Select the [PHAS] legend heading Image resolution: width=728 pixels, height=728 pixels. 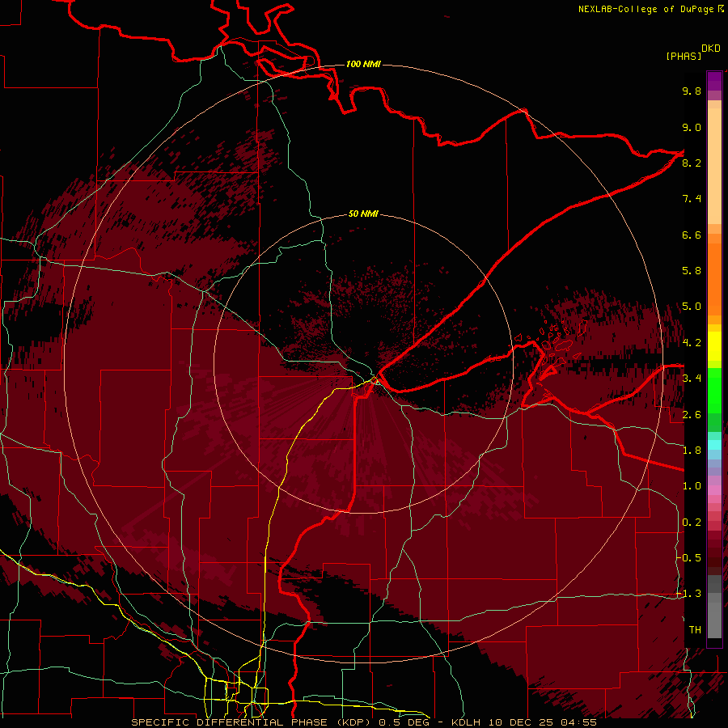(x=684, y=56)
